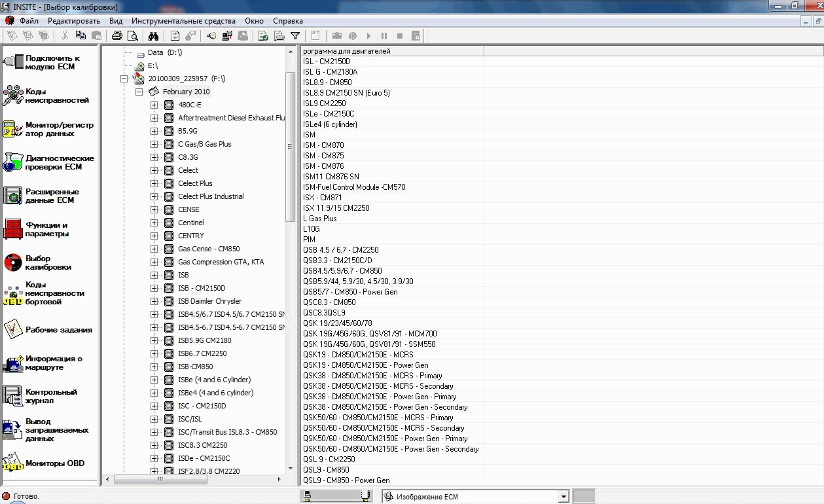Collapse the 20100309_225957 (F:\) drive node
This screenshot has height=504, width=824.
[x=124, y=79]
